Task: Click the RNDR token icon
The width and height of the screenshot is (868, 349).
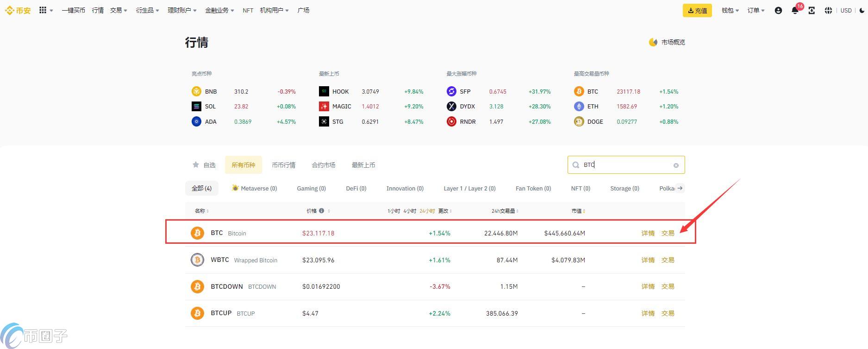Action: [x=451, y=121]
